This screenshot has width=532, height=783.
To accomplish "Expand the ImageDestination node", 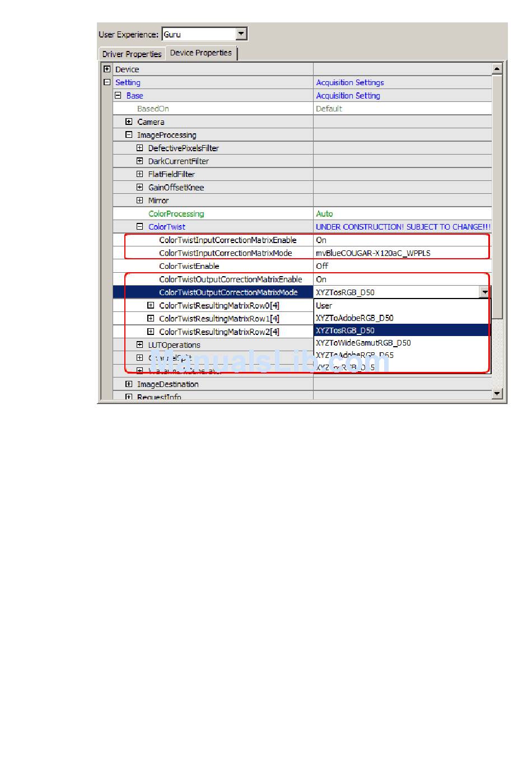I will click(129, 384).
